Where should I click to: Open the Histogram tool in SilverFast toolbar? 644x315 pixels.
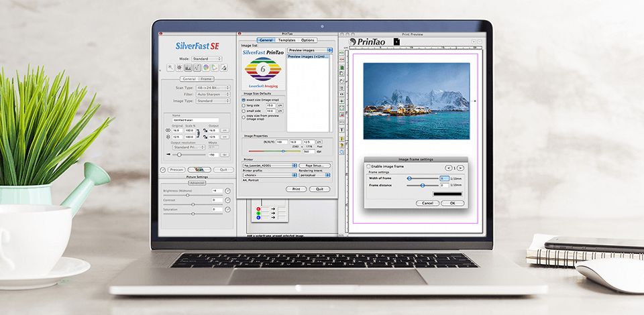click(188, 68)
